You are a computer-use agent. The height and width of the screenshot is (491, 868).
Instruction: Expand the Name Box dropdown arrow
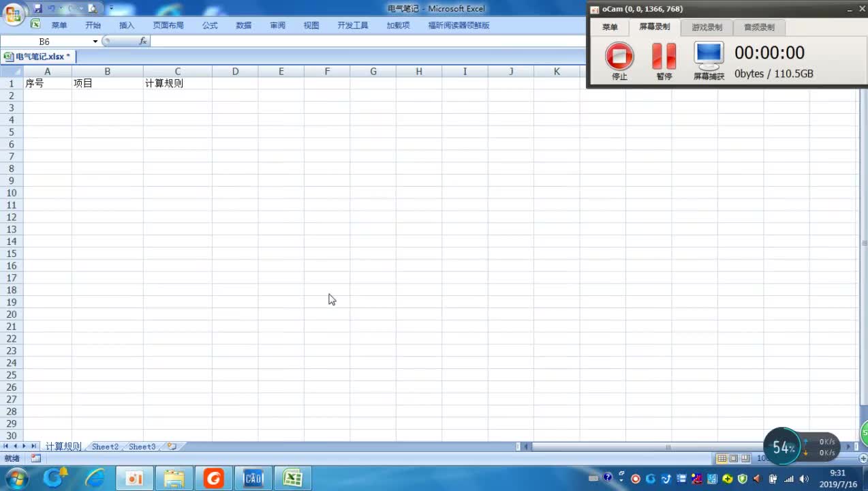pos(95,42)
